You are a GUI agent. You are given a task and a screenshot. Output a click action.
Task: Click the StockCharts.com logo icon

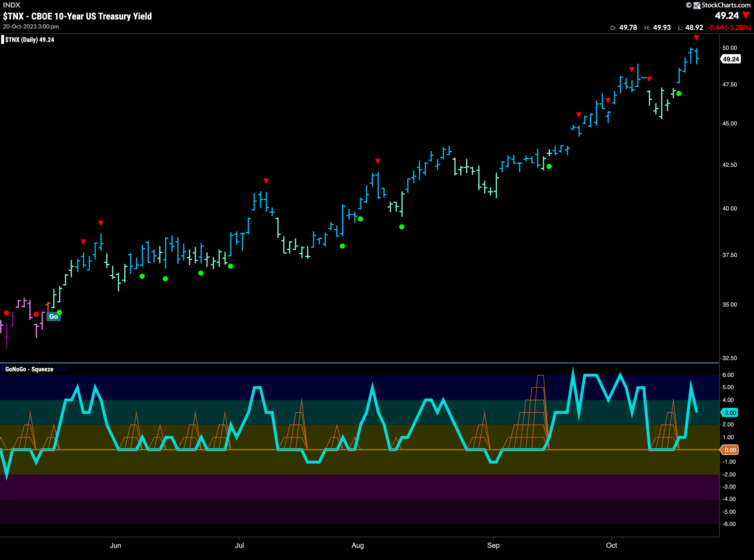tap(697, 5)
